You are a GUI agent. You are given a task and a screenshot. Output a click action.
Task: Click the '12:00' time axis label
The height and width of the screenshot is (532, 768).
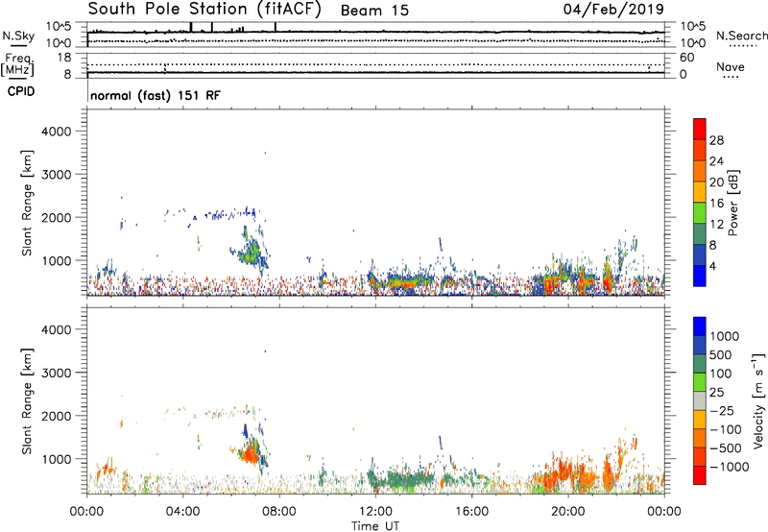click(375, 512)
